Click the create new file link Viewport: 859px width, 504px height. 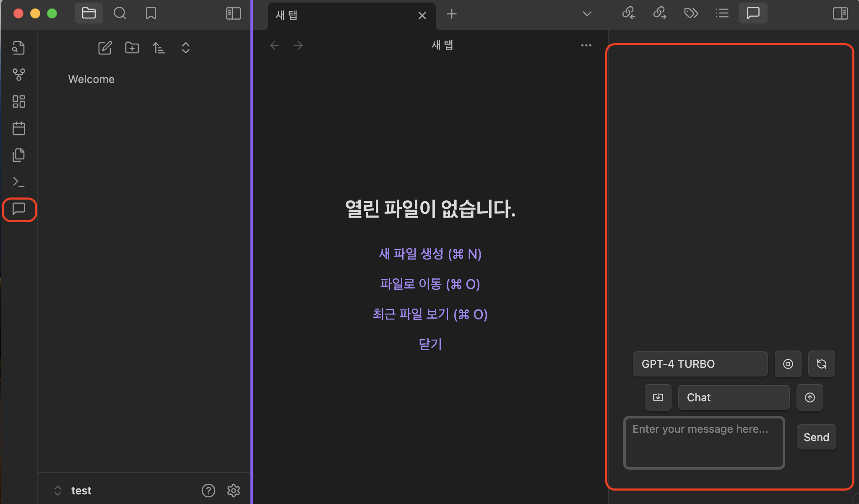click(430, 254)
